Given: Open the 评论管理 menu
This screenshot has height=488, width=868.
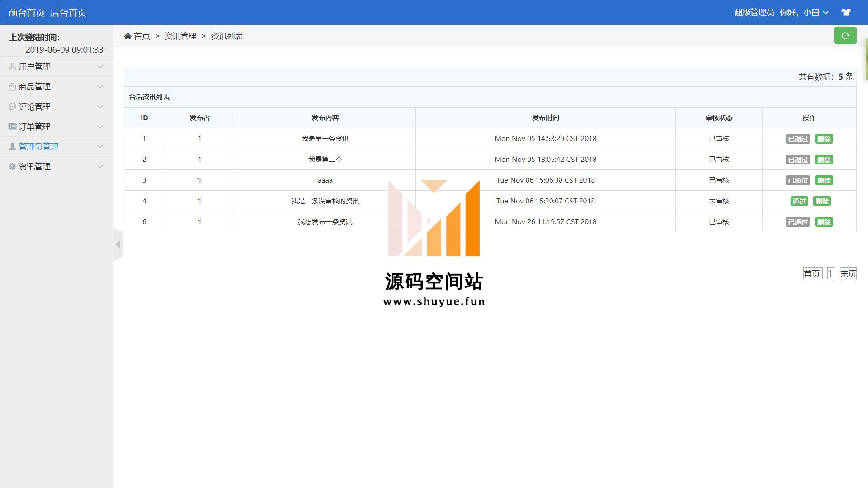Looking at the screenshot, I should 56,107.
